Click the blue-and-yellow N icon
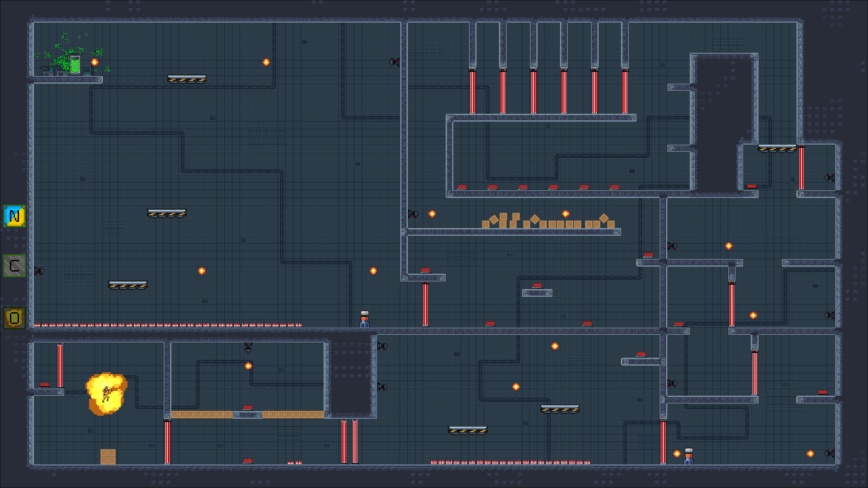Image resolution: width=868 pixels, height=488 pixels. pos(14,216)
